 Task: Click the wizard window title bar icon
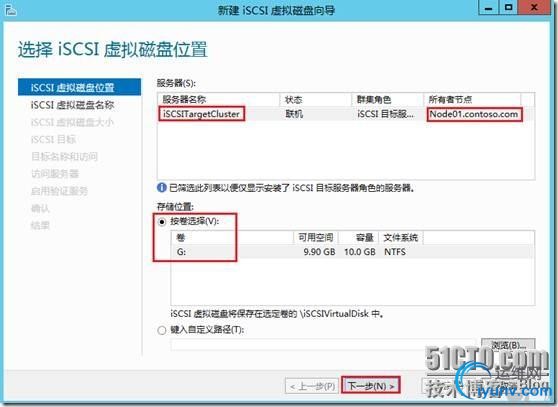click(11, 10)
